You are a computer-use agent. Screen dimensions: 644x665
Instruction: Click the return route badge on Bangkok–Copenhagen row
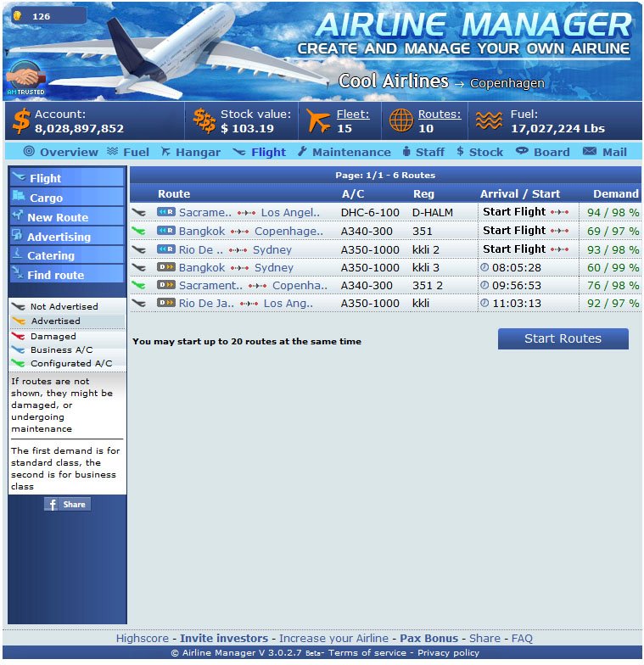click(x=166, y=231)
